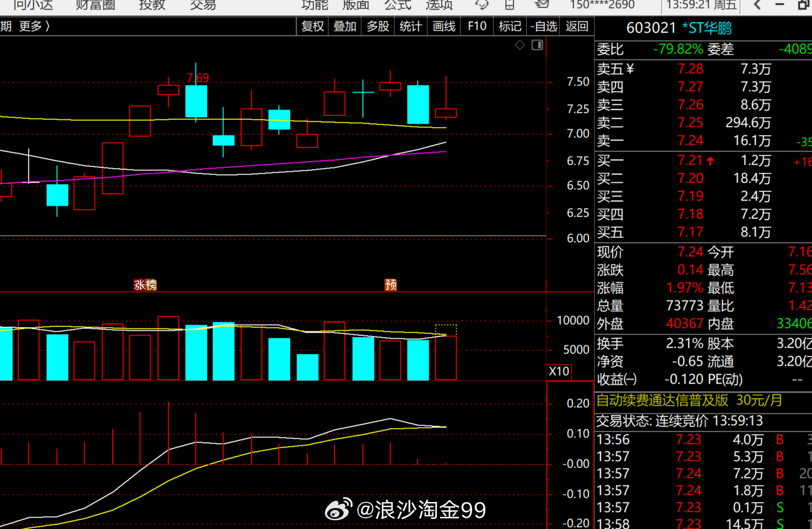Click the ¥ icon beside 卖五
The image size is (812, 529).
click(x=630, y=69)
